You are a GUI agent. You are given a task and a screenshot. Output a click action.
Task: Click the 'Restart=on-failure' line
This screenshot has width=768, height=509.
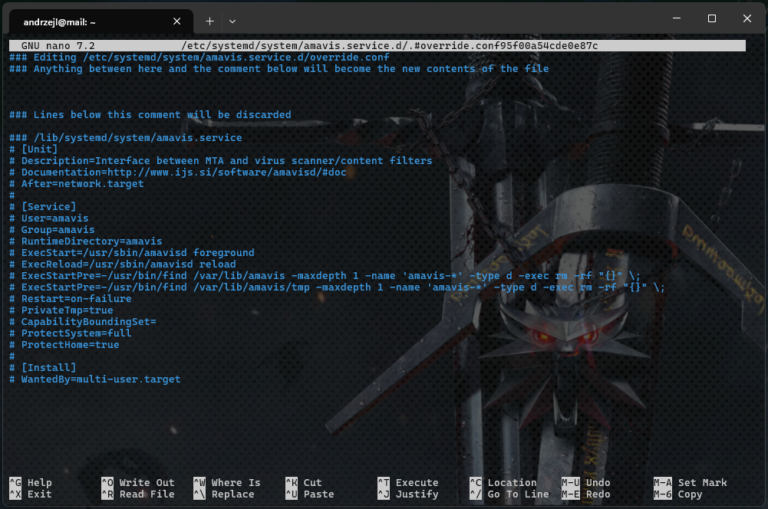(71, 299)
